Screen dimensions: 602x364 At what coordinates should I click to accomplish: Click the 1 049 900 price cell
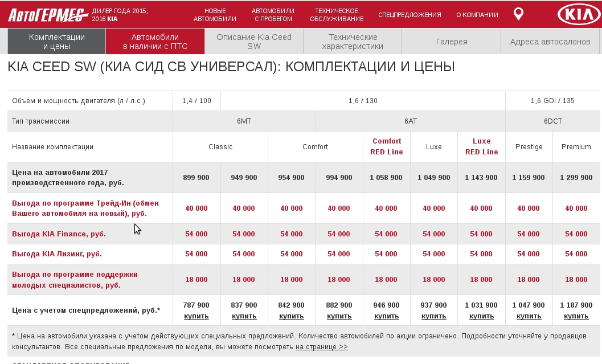click(434, 177)
